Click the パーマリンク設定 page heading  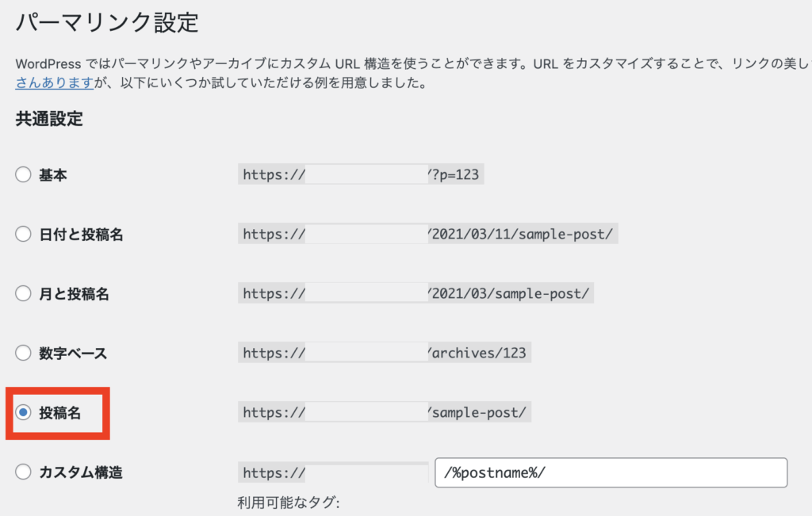[106, 22]
